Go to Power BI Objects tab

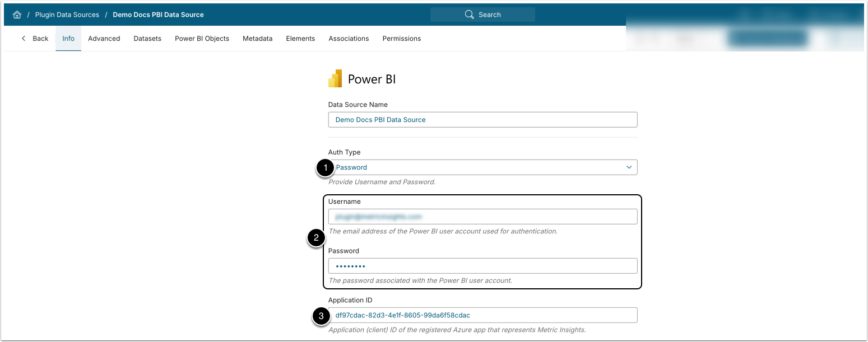[202, 39]
